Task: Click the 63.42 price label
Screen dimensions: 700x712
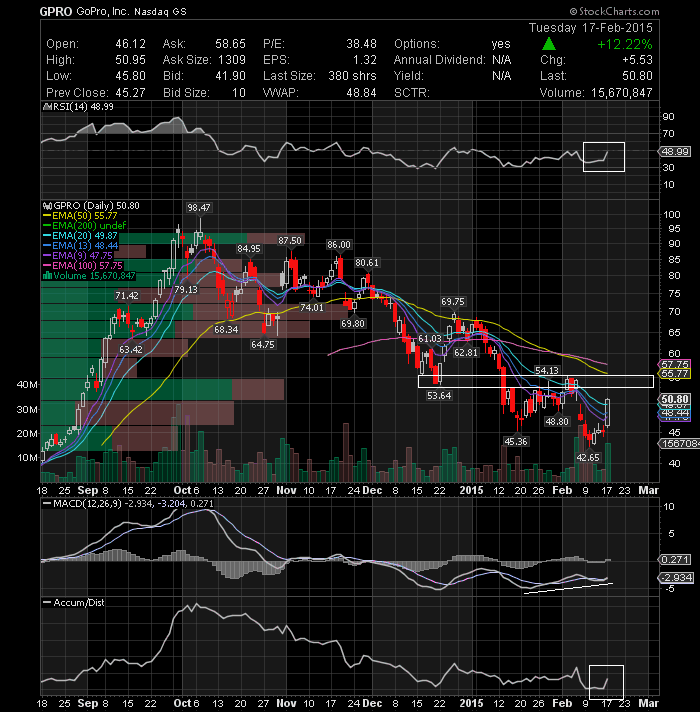Action: click(131, 349)
